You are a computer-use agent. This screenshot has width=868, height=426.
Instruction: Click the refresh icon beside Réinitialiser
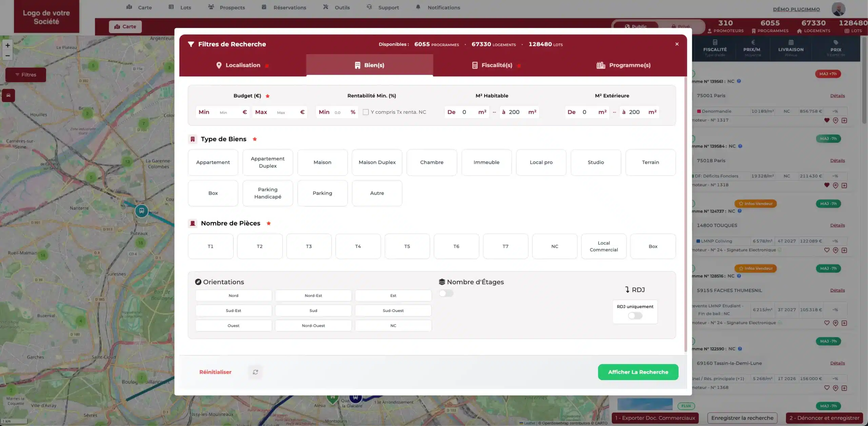(255, 372)
